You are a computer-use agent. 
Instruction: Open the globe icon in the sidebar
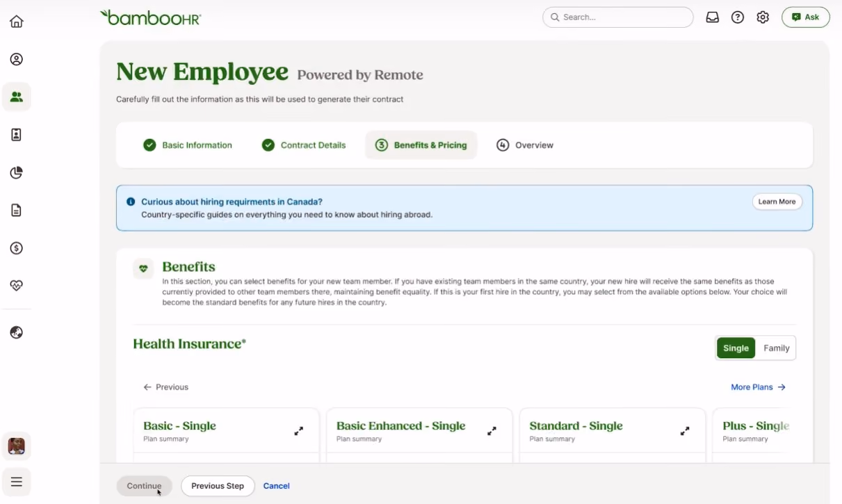point(17,332)
